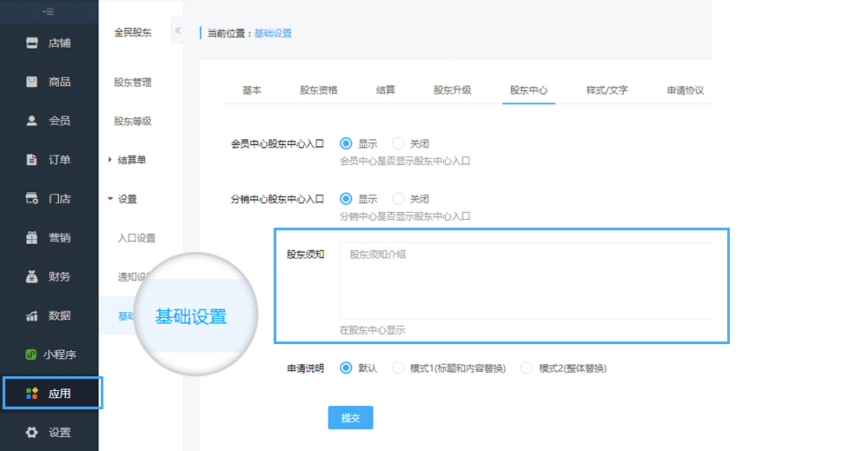Viewport: 868px width, 451px height.
Task: Select the 会员 member icon
Action: click(x=32, y=121)
